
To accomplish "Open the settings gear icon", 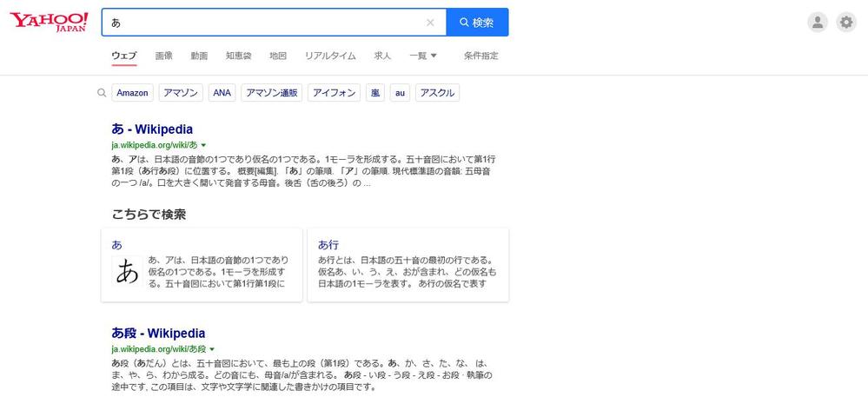I will point(845,23).
